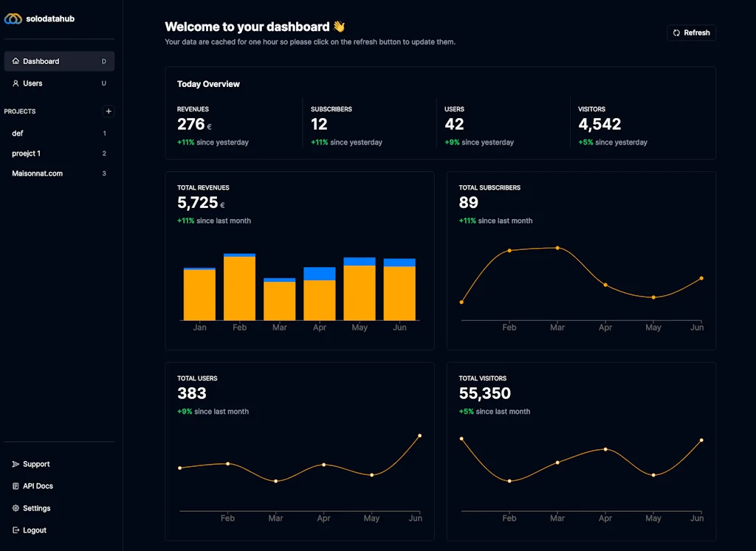Click the solodatahub cloud logo
Image resolution: width=756 pixels, height=551 pixels.
coord(13,18)
